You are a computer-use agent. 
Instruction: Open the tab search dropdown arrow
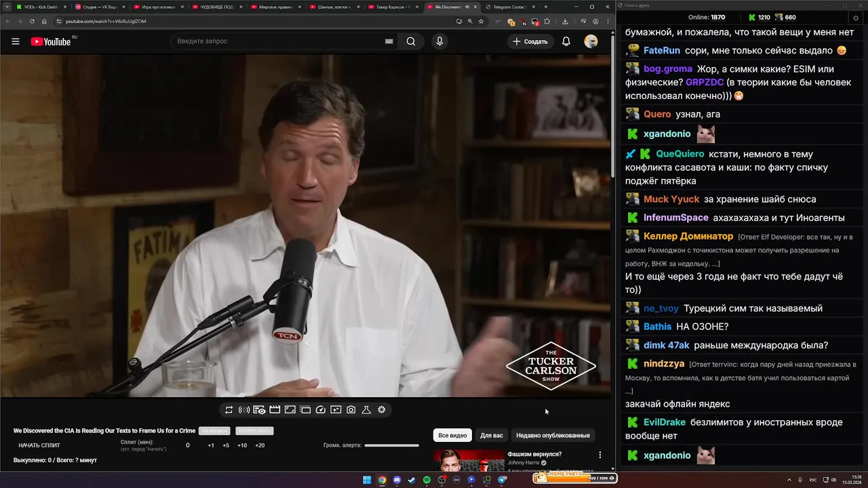(5, 7)
